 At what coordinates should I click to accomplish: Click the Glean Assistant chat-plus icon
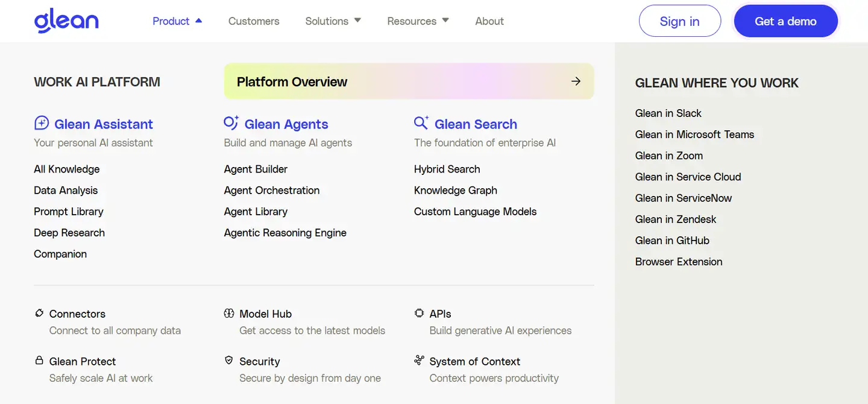(42, 124)
